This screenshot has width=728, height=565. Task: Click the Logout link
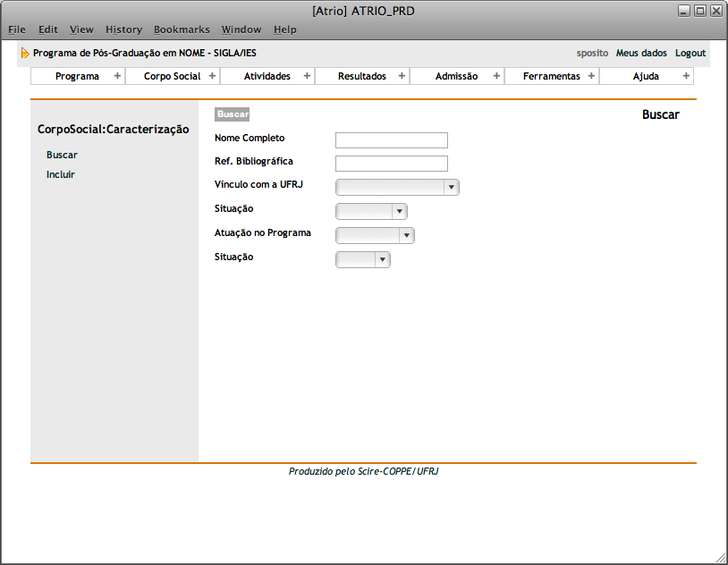[x=690, y=54]
